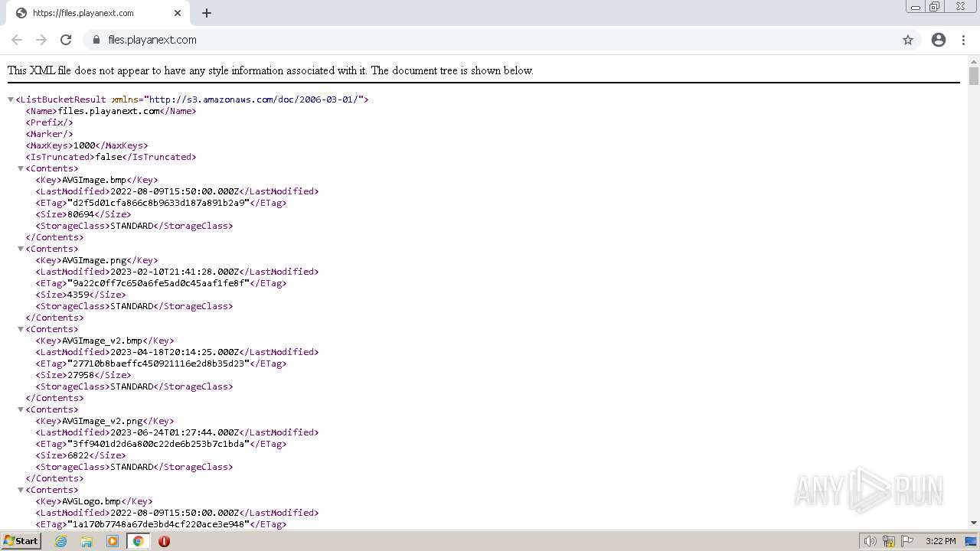Click the ETag 27710b8baeffc450921116e2d8b35d23

coord(158,364)
